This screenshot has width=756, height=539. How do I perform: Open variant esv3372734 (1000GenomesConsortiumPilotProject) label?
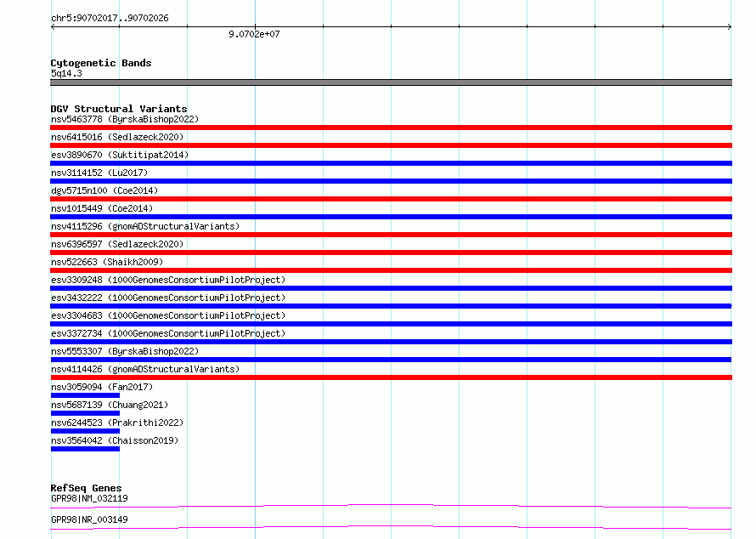tap(168, 333)
